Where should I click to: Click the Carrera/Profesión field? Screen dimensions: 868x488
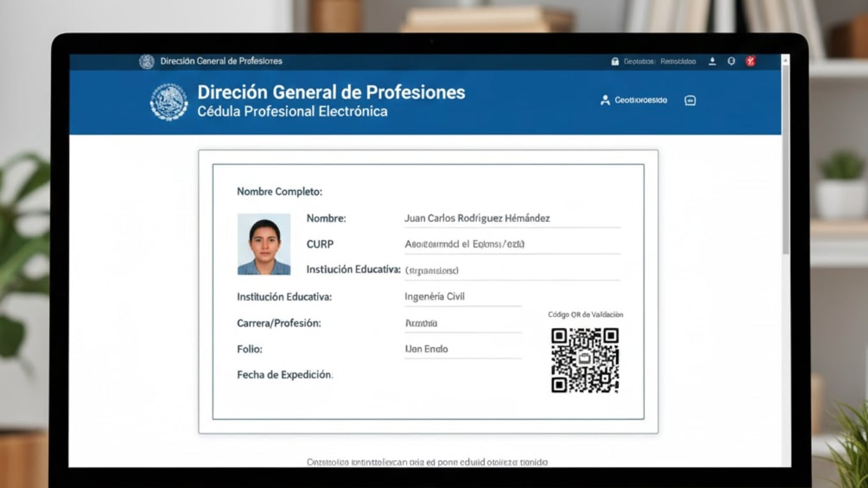pos(463,323)
